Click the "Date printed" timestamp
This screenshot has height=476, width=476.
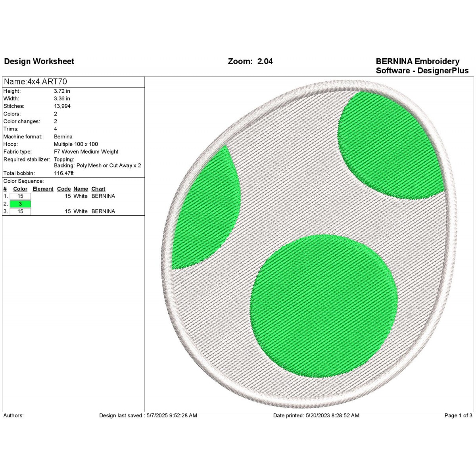(x=316, y=416)
